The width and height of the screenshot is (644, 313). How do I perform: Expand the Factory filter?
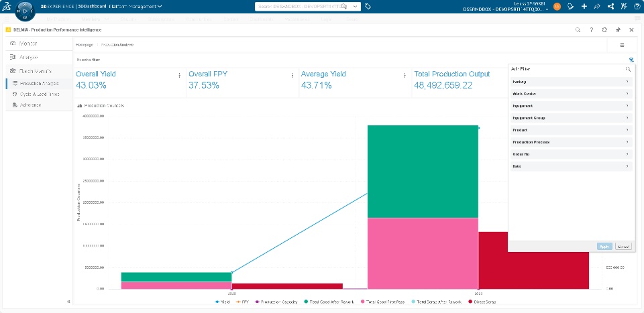click(571, 82)
